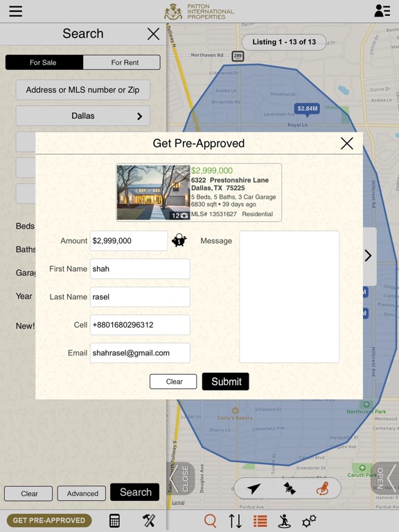
Task: Open the hamburger menu
Action: 16,11
